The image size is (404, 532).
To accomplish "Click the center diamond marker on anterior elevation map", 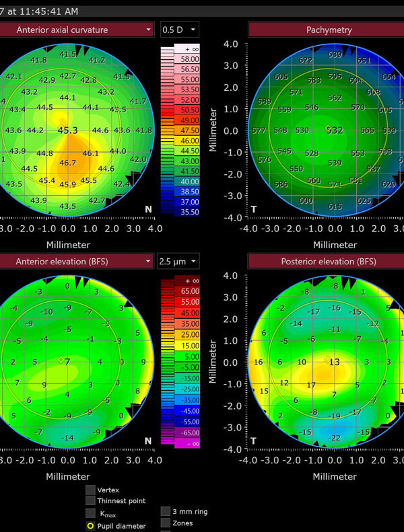I will (61, 360).
